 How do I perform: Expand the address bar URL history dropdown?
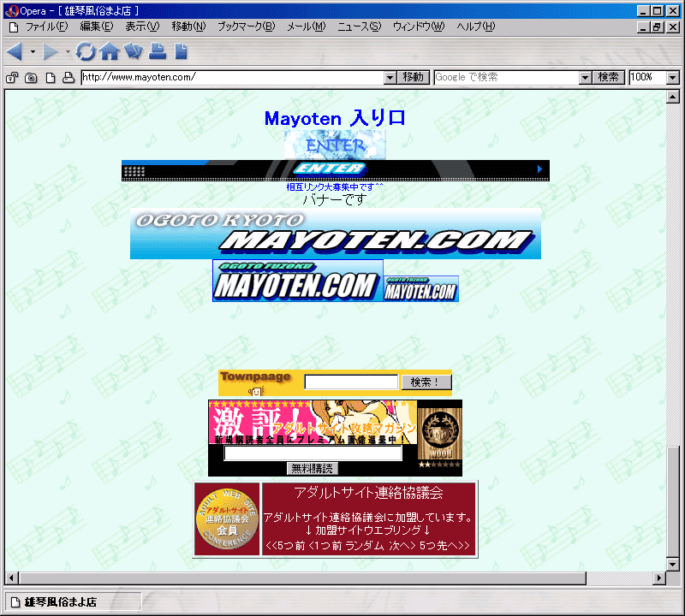point(390,78)
